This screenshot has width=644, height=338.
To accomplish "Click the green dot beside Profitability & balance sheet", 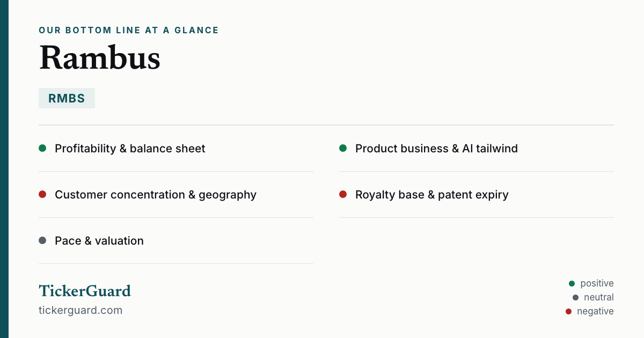I will coord(42,148).
